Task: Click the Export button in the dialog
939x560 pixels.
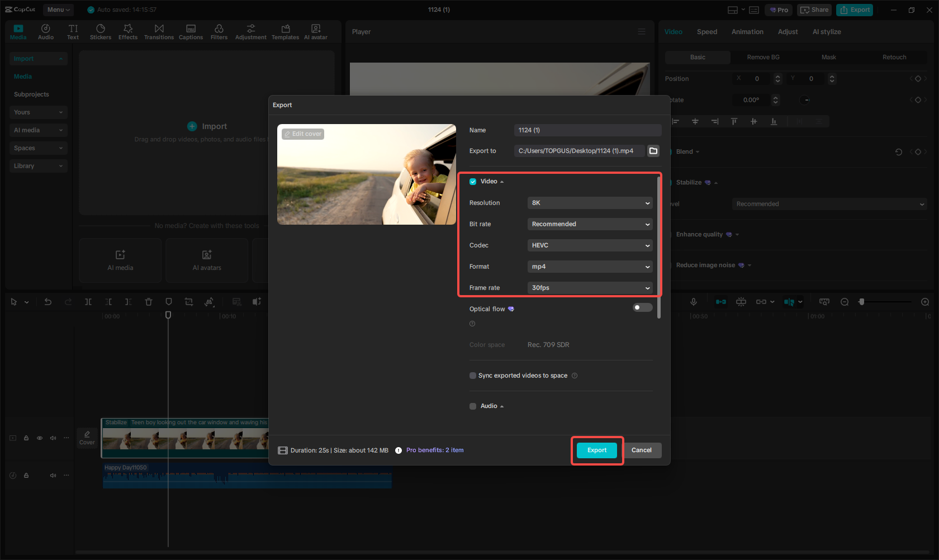Action: [596, 450]
